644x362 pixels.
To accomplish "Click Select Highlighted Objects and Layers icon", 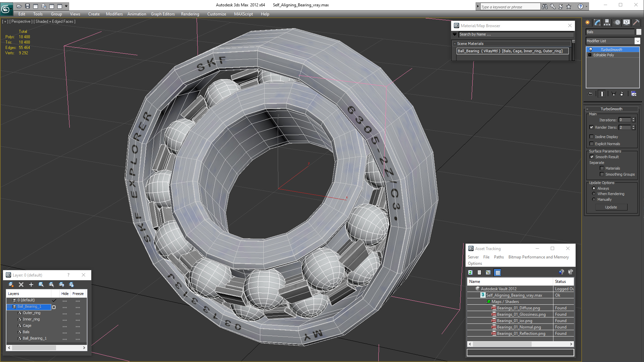I will tap(41, 285).
